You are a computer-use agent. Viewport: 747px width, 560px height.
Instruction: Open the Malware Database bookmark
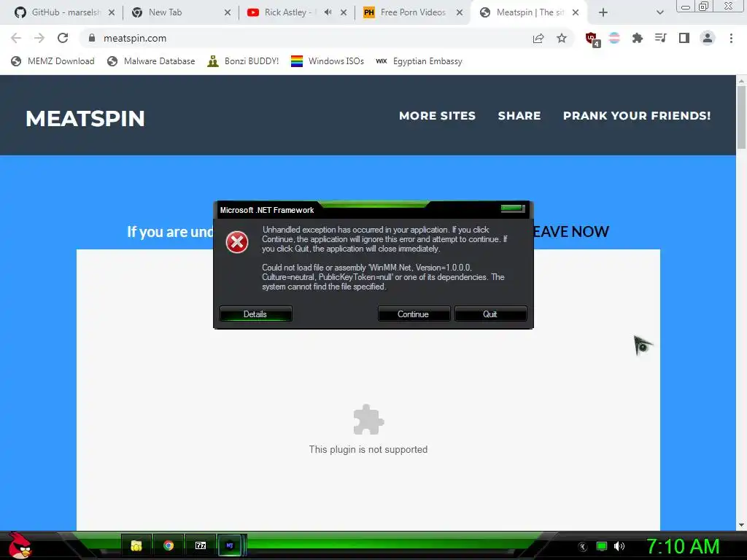point(151,61)
